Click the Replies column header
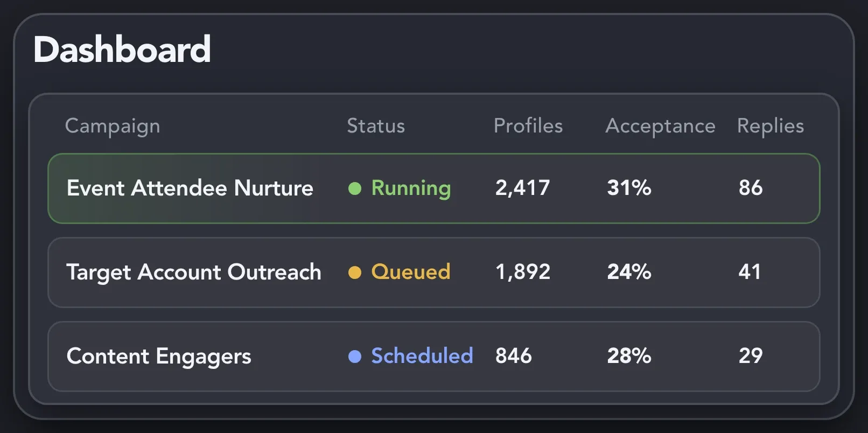The width and height of the screenshot is (868, 433). (771, 126)
